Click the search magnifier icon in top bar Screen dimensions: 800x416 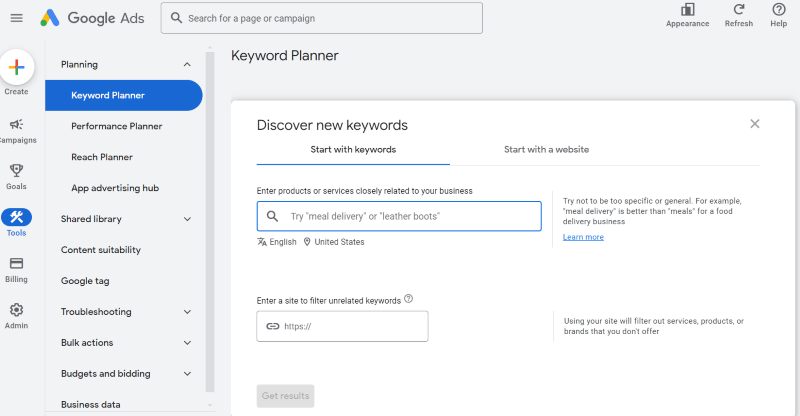point(177,18)
